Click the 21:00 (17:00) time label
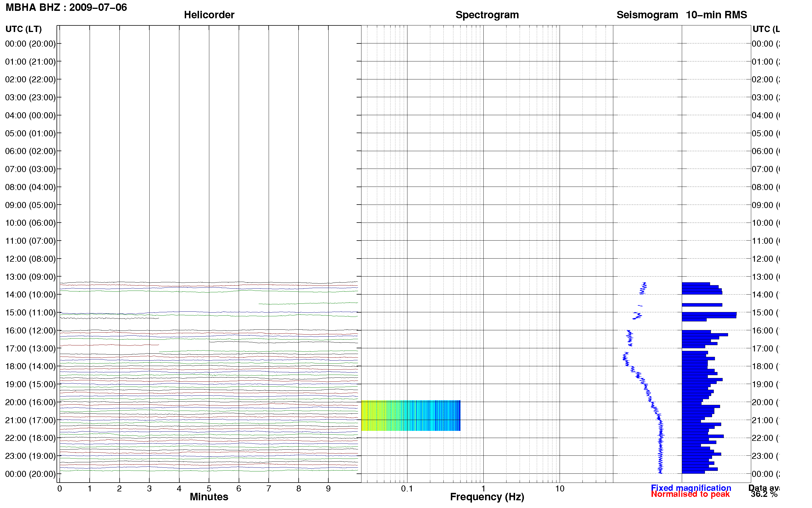The height and width of the screenshot is (508, 812). click(30, 420)
